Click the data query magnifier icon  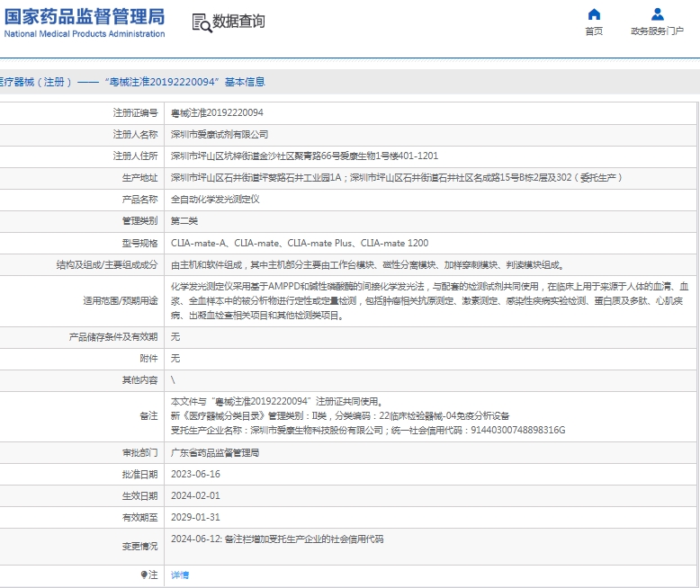(x=202, y=22)
